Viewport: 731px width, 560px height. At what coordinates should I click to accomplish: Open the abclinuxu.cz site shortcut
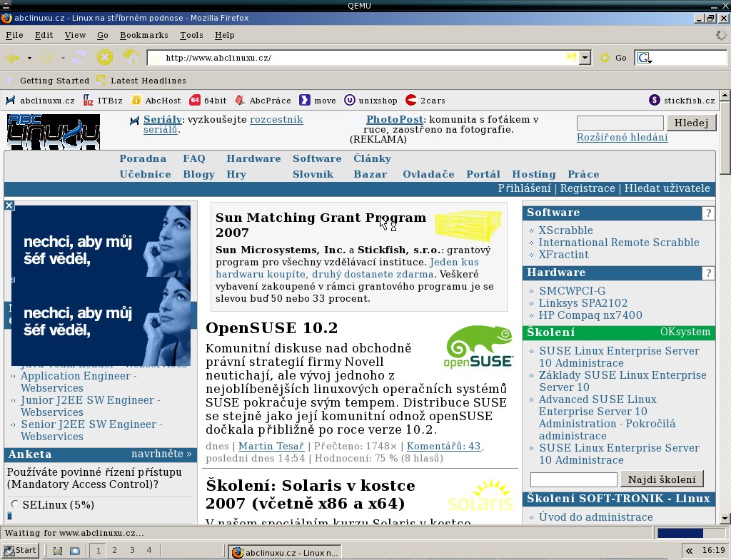(x=40, y=101)
